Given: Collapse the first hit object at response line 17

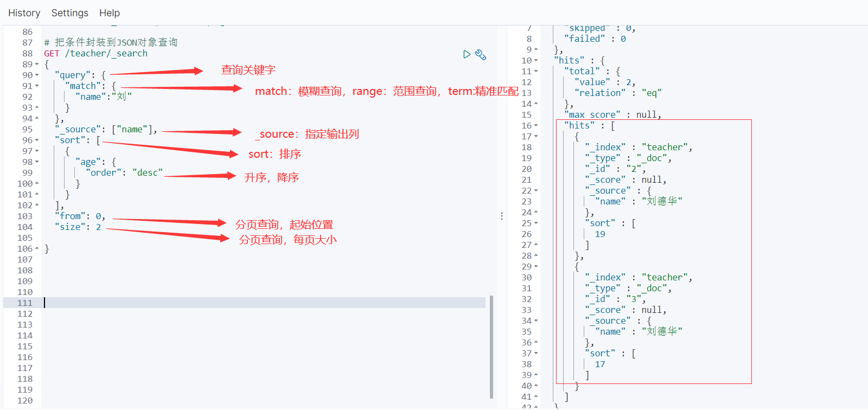Looking at the screenshot, I should pyautogui.click(x=536, y=136).
